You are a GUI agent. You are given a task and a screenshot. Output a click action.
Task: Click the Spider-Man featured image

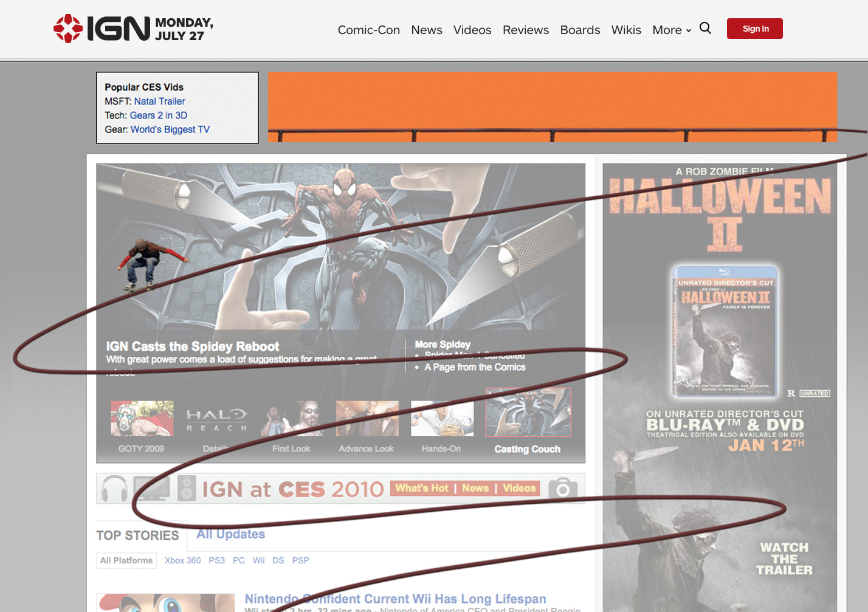tap(341, 246)
